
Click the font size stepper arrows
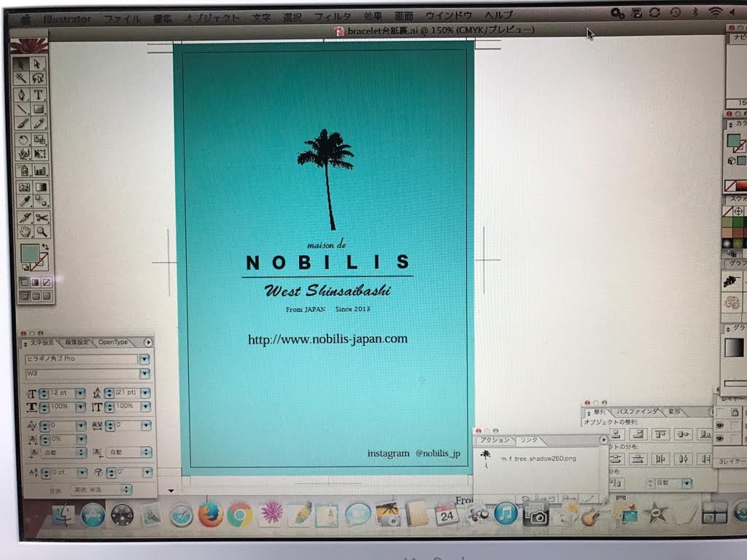(x=43, y=393)
